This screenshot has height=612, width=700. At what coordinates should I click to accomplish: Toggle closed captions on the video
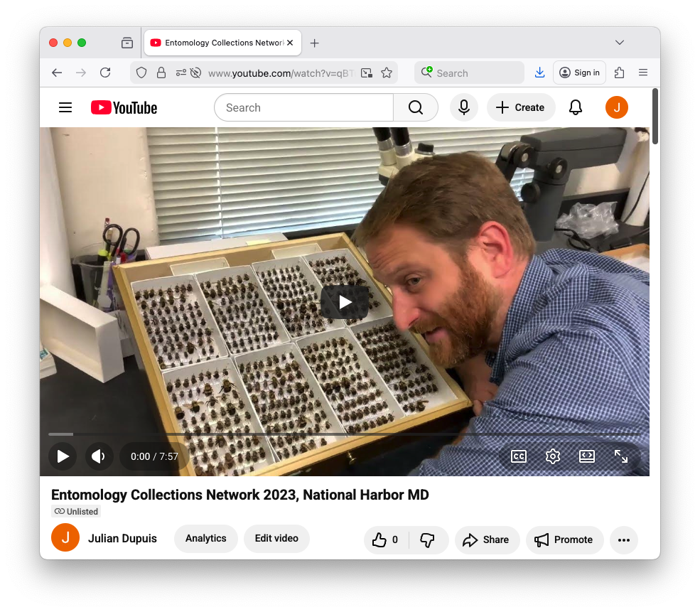[x=519, y=456]
